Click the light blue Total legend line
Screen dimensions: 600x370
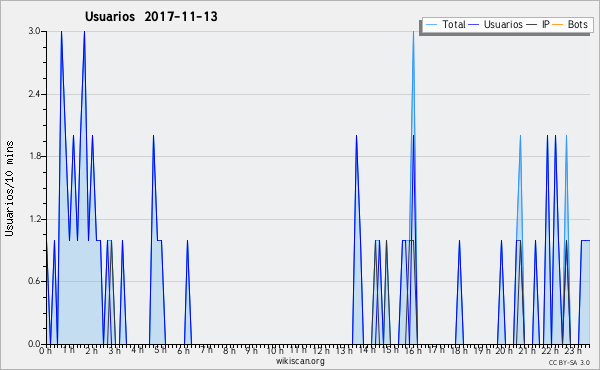[431, 24]
